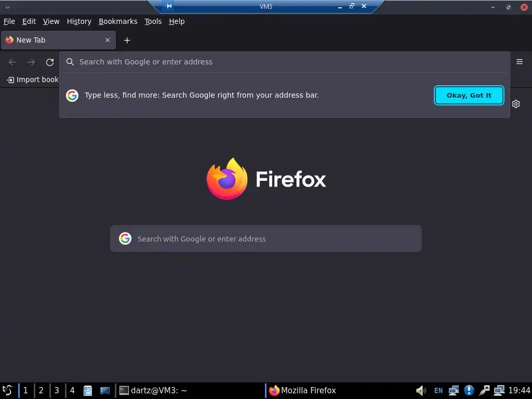Open the taskbar start menu icon
This screenshot has width=532, height=399.
click(x=7, y=391)
